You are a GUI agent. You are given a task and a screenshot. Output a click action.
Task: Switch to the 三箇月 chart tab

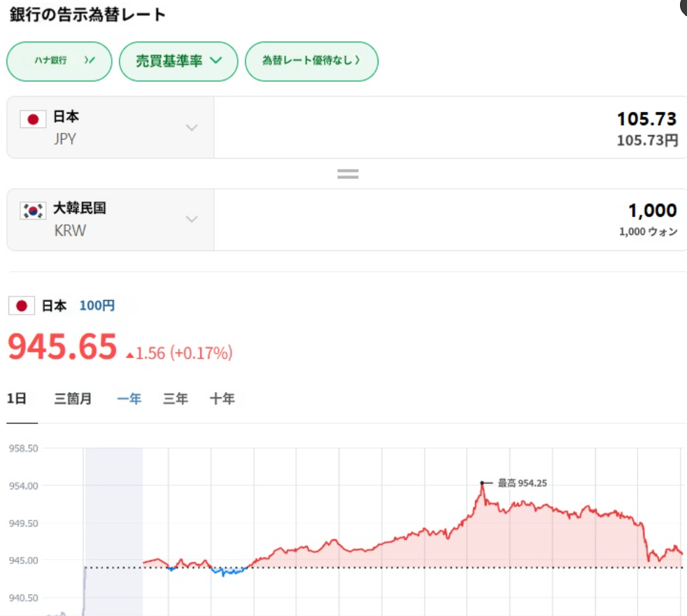pyautogui.click(x=73, y=399)
